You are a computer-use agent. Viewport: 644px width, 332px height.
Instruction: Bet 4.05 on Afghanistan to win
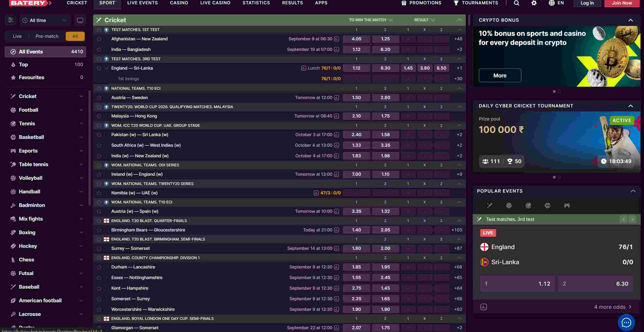click(356, 39)
